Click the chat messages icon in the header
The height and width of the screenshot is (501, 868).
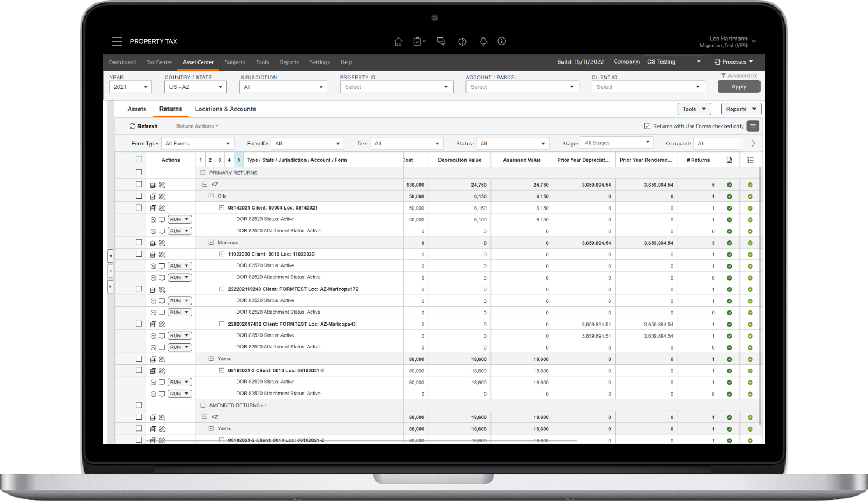[441, 41]
